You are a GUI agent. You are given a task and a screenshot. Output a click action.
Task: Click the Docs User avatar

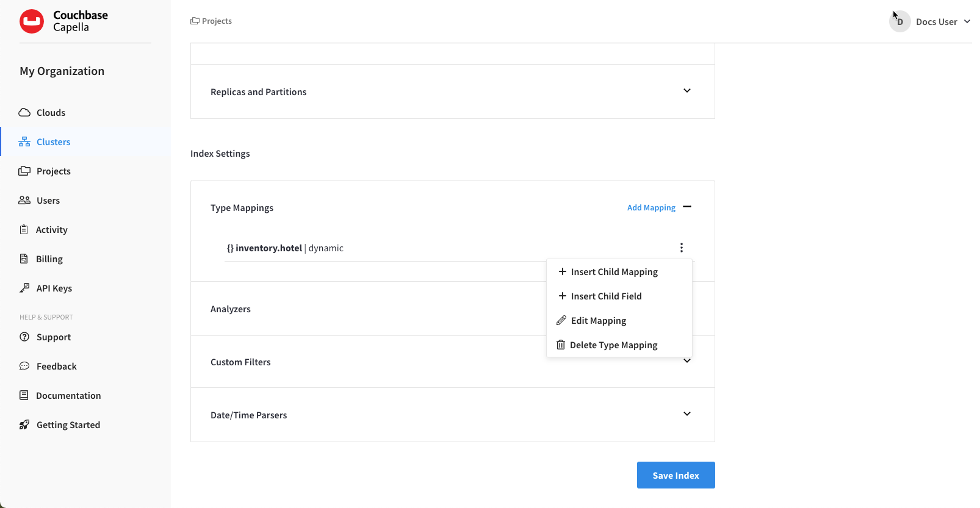click(x=899, y=21)
